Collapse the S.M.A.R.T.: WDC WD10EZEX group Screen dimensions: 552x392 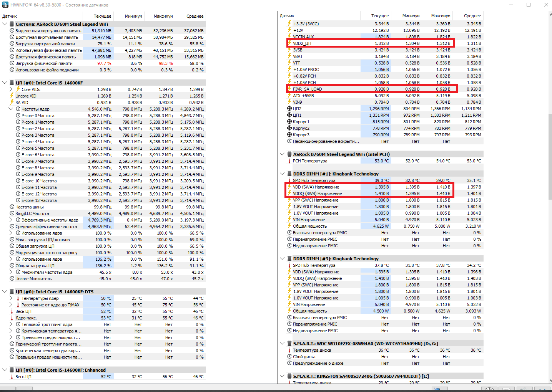(282, 344)
